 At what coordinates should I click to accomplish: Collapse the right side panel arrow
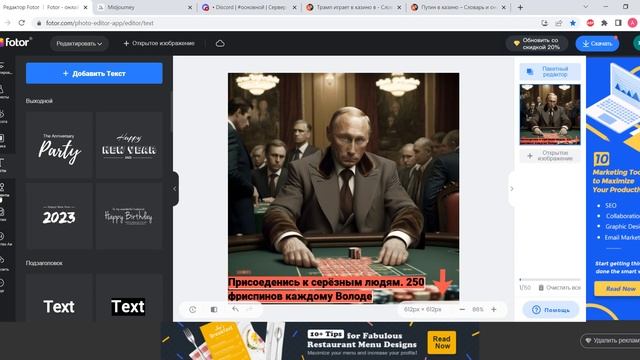pyautogui.click(x=511, y=189)
